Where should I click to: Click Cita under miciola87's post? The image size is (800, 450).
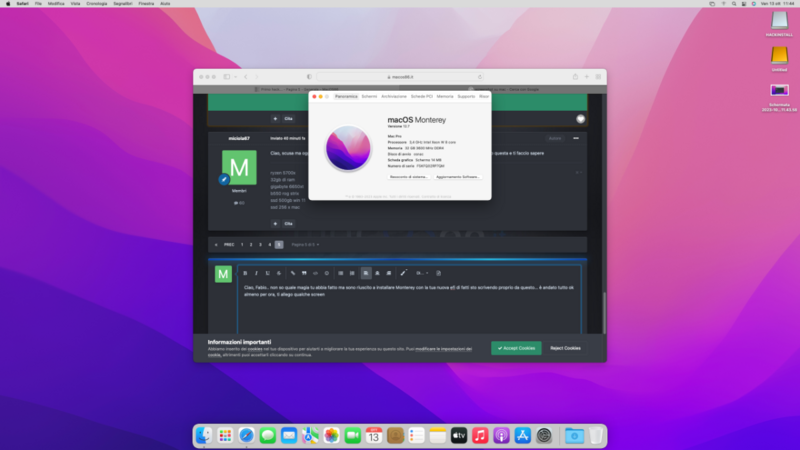[288, 223]
